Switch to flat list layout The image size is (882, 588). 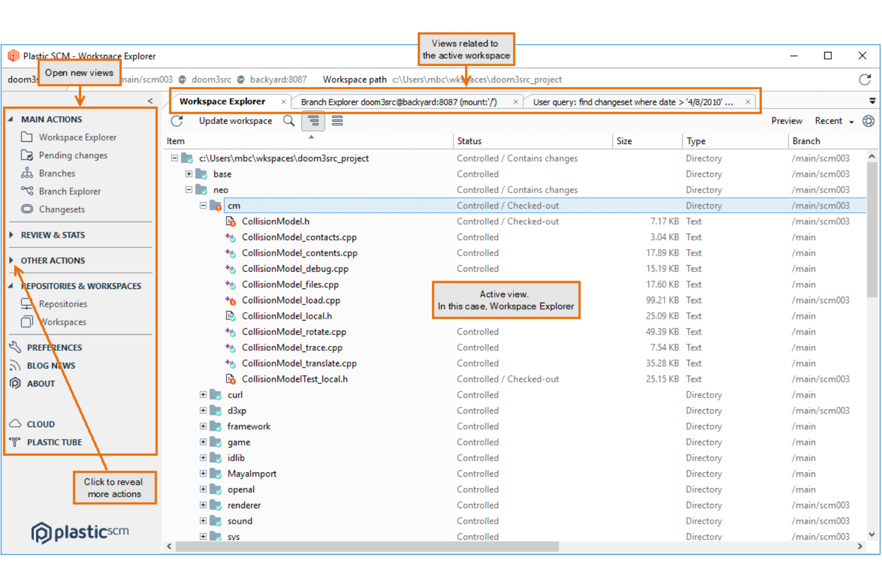coord(337,120)
